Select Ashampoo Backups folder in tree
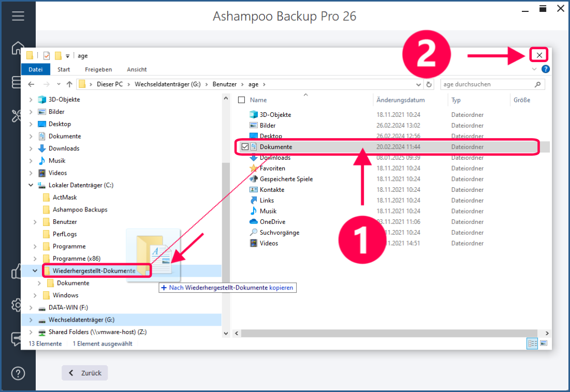 (x=80, y=209)
